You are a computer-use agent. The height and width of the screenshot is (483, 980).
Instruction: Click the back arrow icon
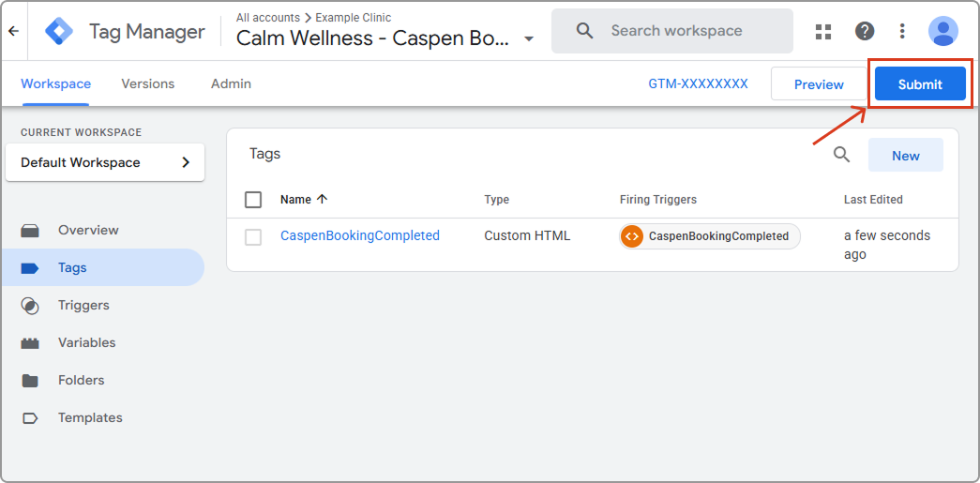click(13, 31)
